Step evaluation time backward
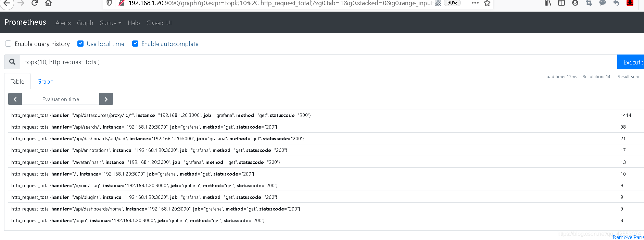This screenshot has width=644, height=240. point(15,99)
